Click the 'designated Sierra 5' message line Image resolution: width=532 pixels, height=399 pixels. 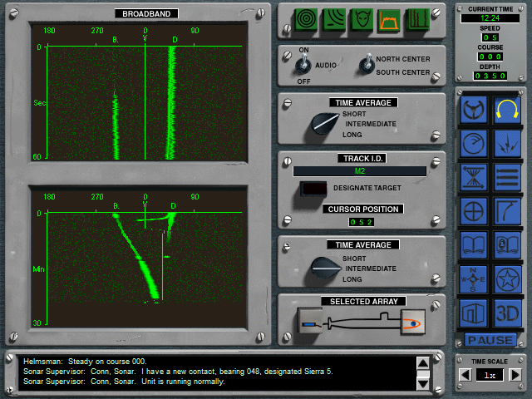click(178, 372)
